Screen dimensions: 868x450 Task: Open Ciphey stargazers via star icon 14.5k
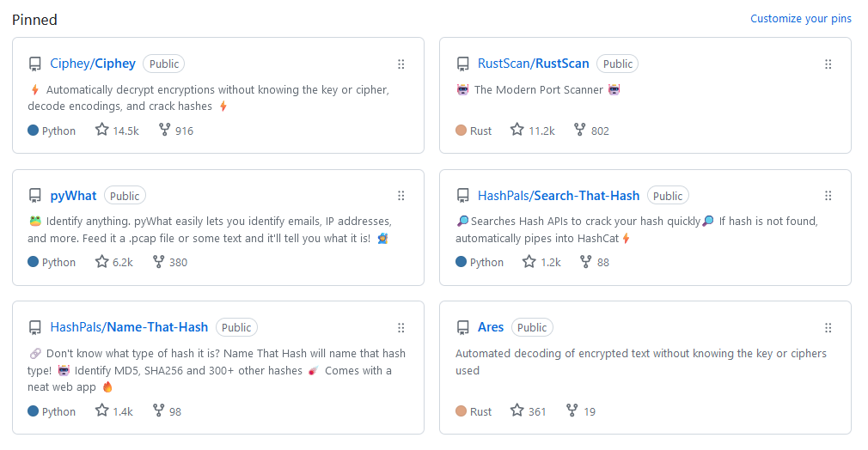[117, 131]
